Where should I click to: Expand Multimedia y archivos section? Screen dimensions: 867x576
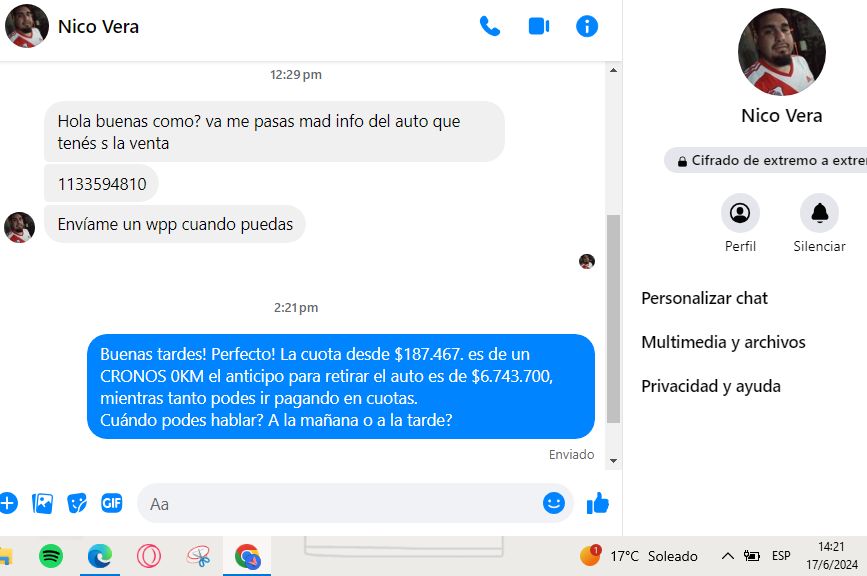[x=723, y=342]
